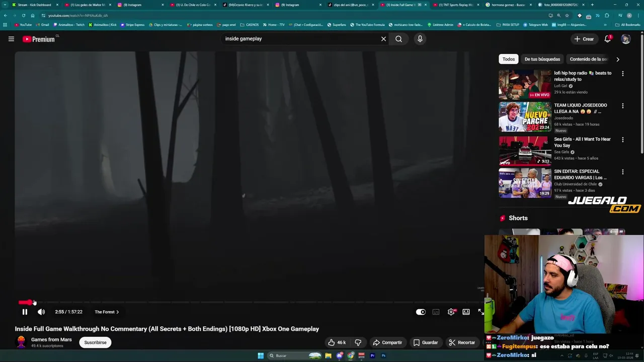Show more filter chips with arrow

point(618,59)
